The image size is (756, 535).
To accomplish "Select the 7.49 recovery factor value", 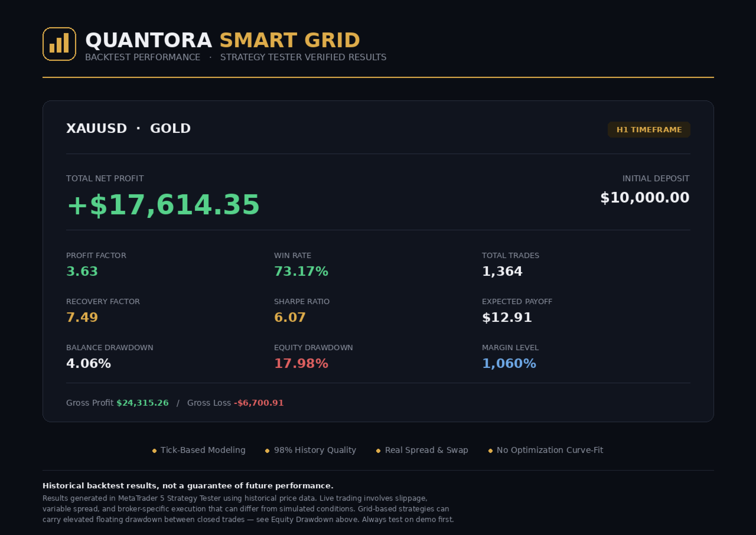I will [x=82, y=318].
